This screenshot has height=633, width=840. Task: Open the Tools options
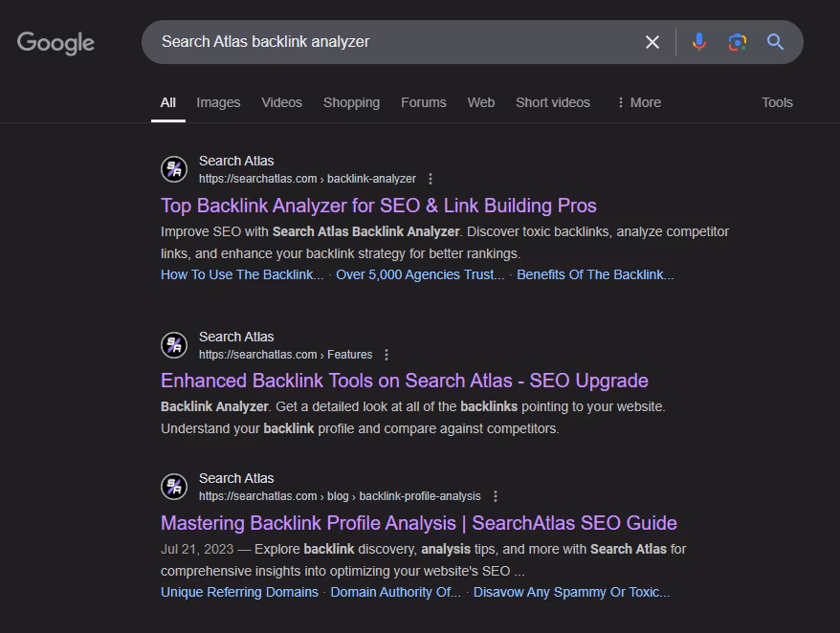777,102
